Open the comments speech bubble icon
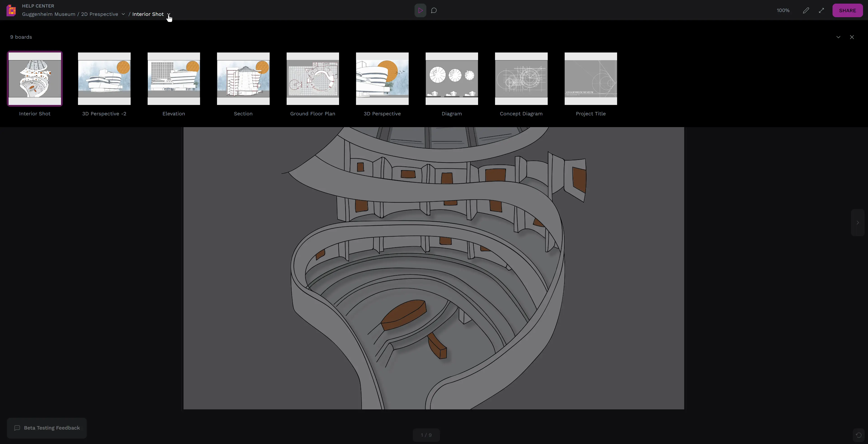Viewport: 868px width, 444px height. [434, 10]
